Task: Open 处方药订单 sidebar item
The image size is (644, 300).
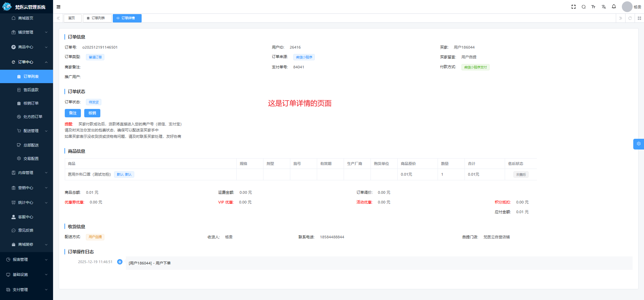Action: pos(27,117)
